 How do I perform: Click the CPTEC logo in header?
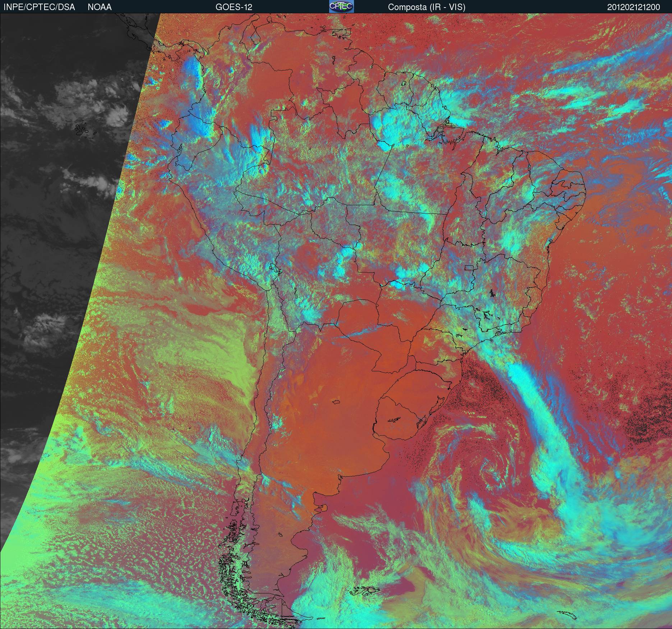click(x=341, y=6)
